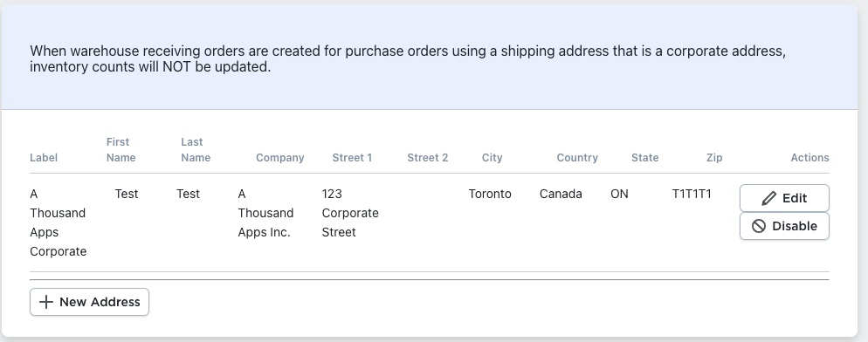Click the Street 1 column header
The height and width of the screenshot is (342, 868).
[352, 158]
